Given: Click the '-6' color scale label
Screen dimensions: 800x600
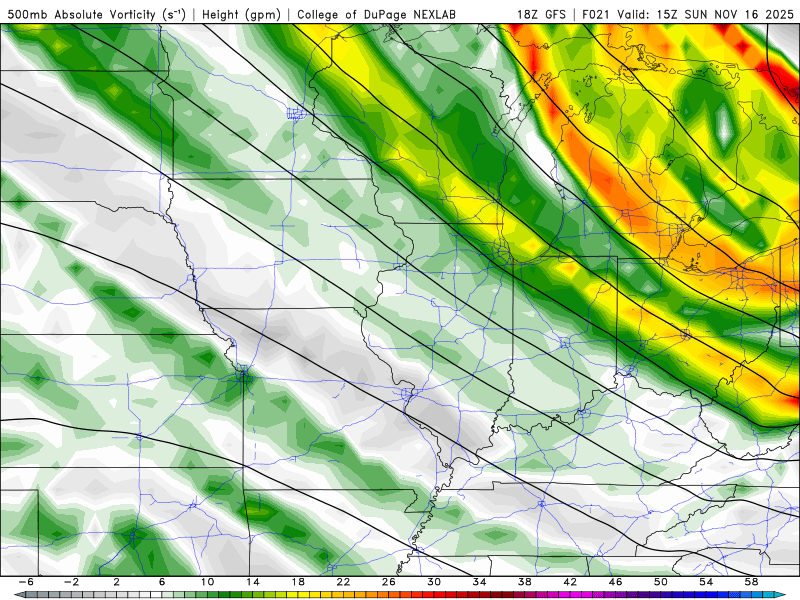Looking at the screenshot, I should tap(26, 582).
